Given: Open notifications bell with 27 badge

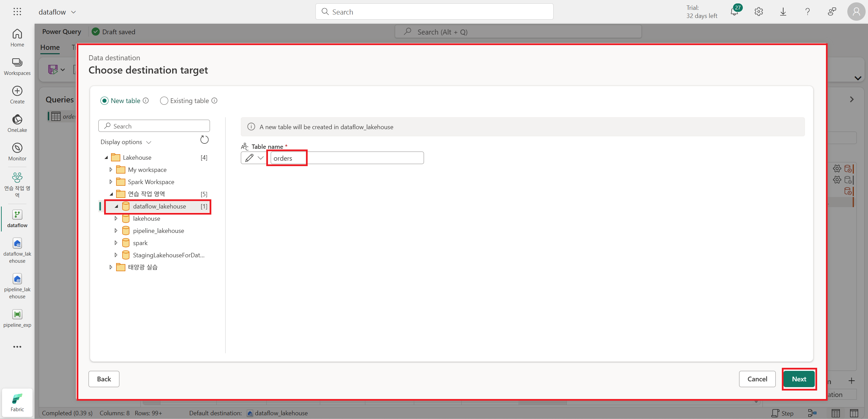Looking at the screenshot, I should 734,12.
